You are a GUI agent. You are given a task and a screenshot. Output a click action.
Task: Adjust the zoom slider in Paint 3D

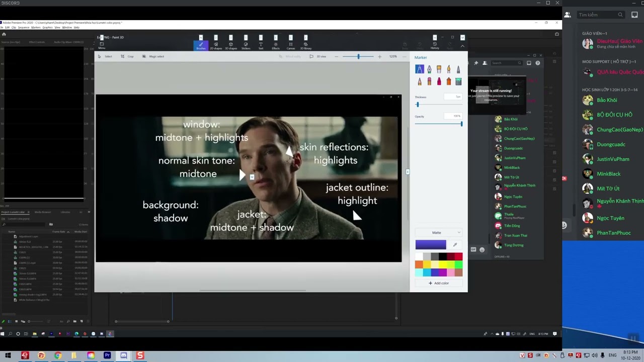(x=358, y=56)
